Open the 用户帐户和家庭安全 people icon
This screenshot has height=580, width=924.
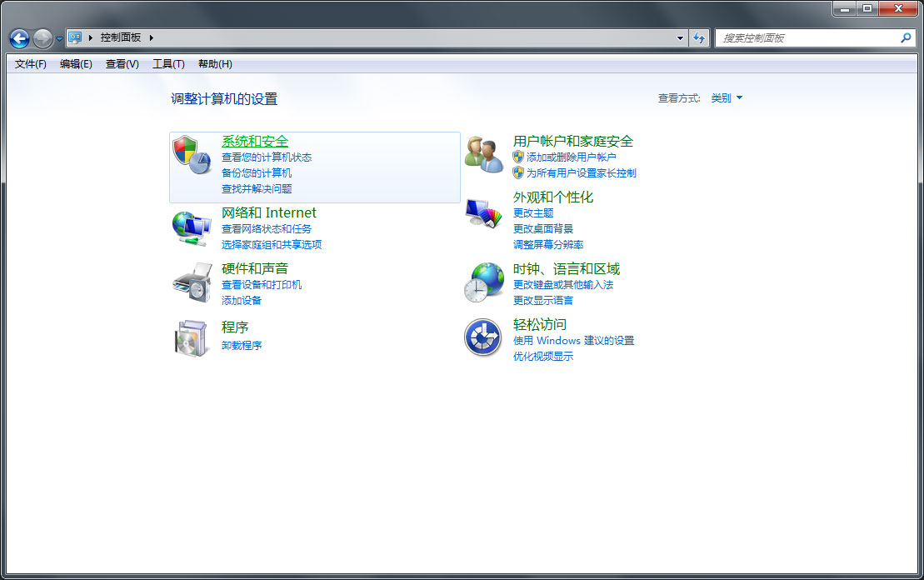484,154
